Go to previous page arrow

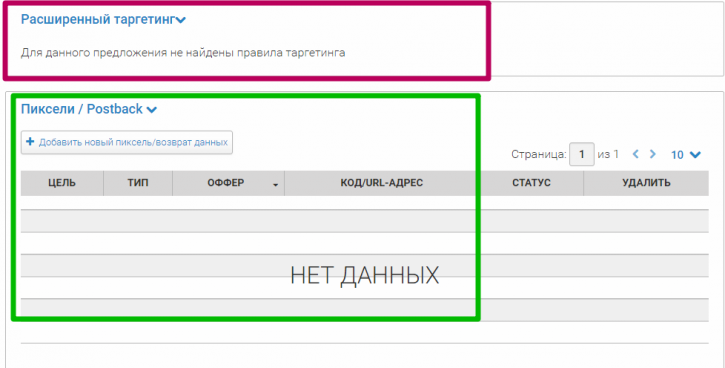(636, 154)
